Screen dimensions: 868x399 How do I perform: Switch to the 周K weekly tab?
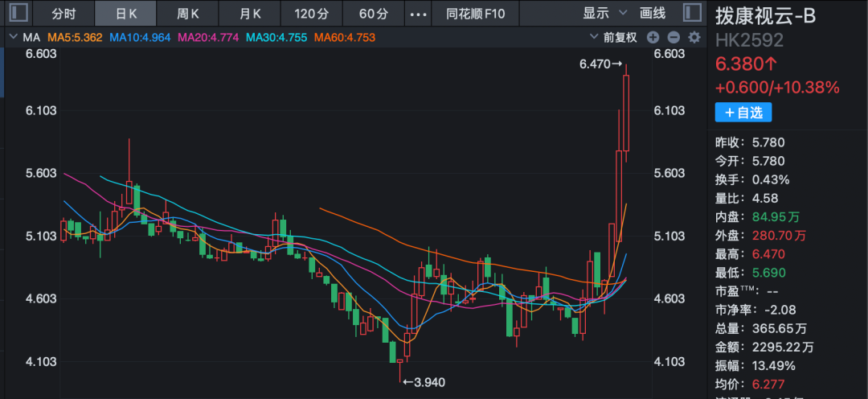188,14
